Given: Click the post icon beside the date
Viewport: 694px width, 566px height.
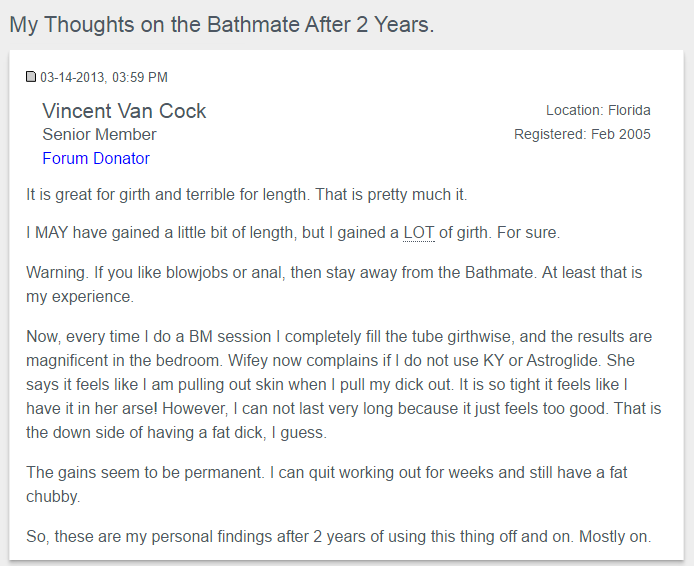Looking at the screenshot, I should (31, 77).
